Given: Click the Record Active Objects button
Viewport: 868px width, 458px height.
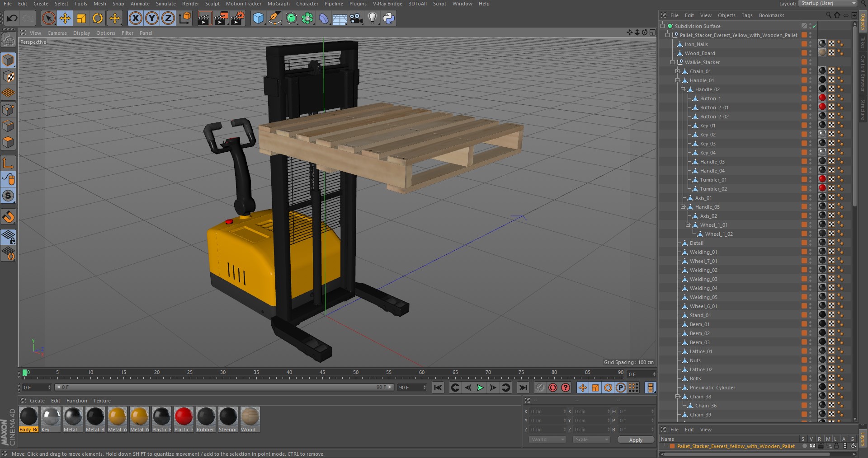Looking at the screenshot, I should pos(540,388).
